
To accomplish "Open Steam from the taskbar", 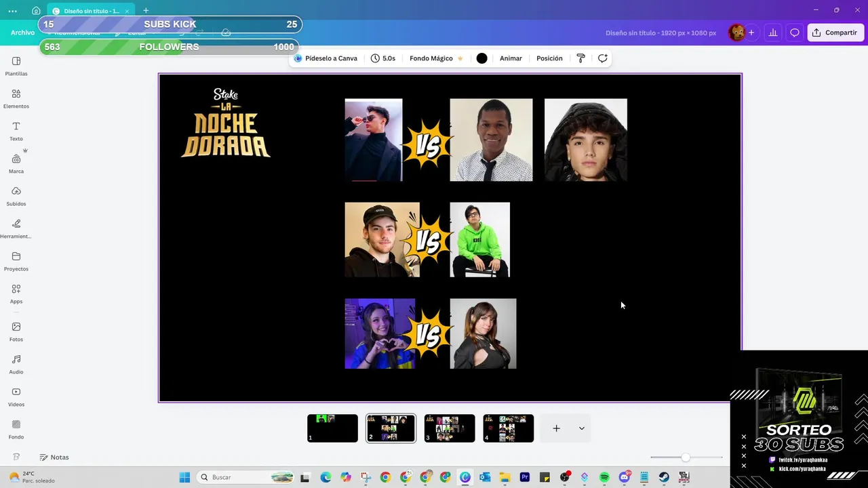I will point(664,477).
